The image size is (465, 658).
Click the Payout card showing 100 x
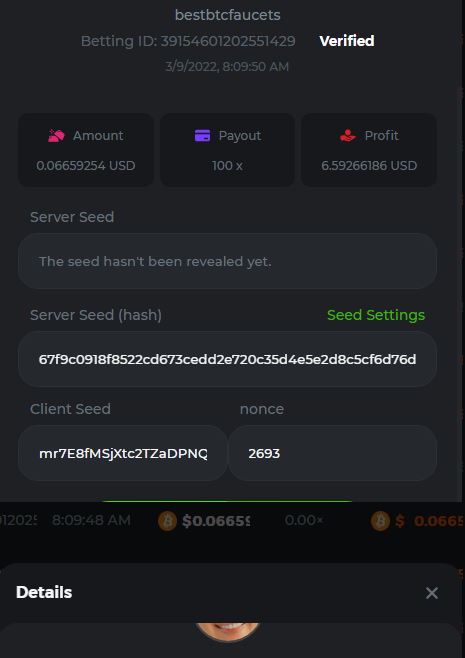(227, 150)
